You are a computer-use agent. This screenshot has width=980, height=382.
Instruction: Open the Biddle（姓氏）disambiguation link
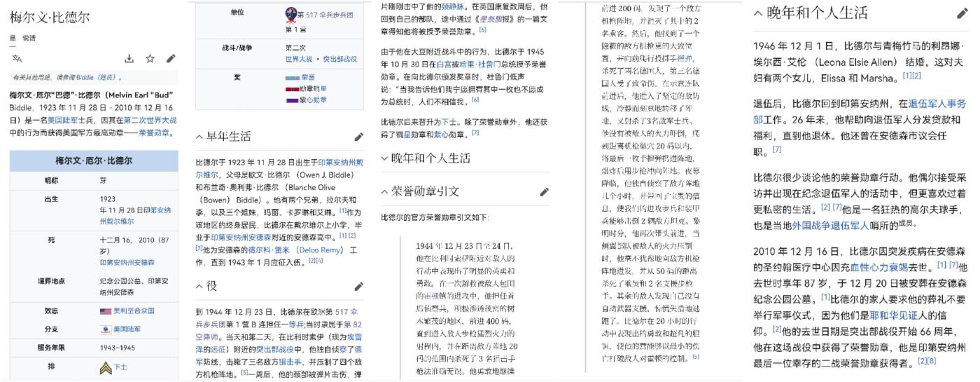pyautogui.click(x=94, y=78)
